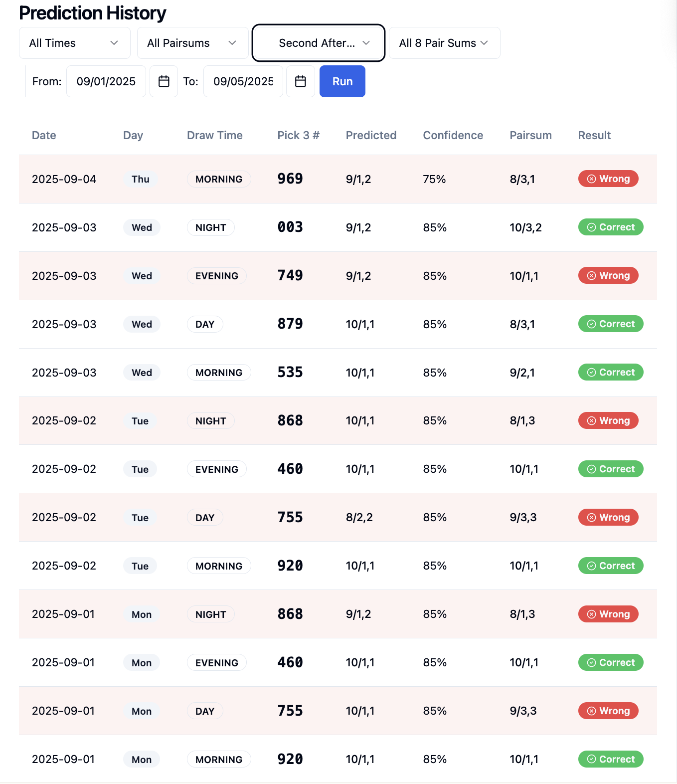The height and width of the screenshot is (784, 677).
Task: Click the Correct badge for 535
Action: (x=611, y=373)
